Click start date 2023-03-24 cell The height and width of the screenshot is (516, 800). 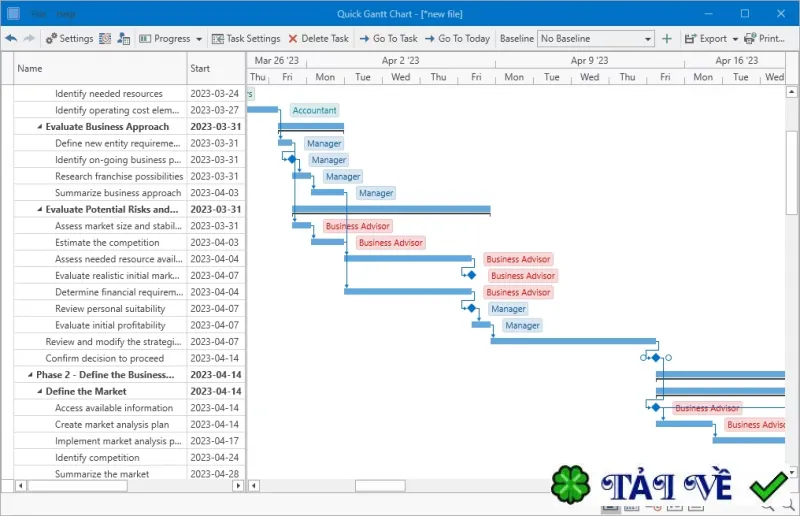pyautogui.click(x=215, y=93)
